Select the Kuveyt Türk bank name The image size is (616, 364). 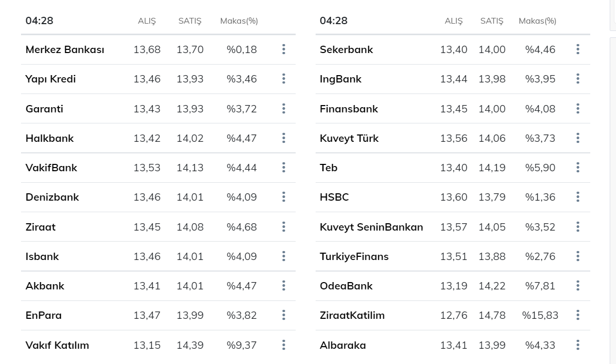pos(349,138)
